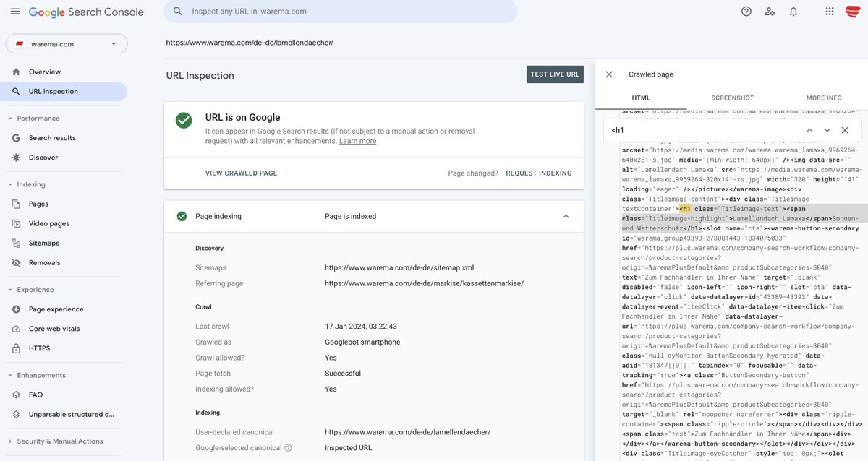Screen dimensions: 868x461
Task: Click the Search results Google icon
Action: [16, 138]
